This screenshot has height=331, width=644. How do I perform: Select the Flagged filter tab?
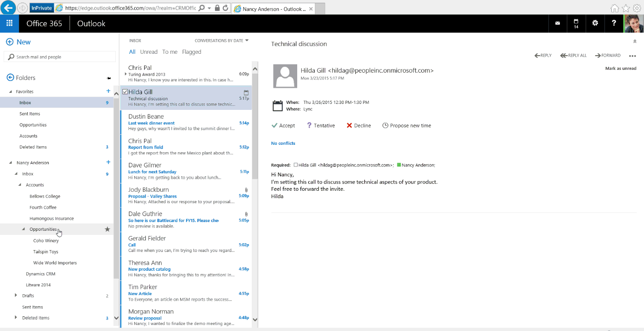tap(192, 52)
